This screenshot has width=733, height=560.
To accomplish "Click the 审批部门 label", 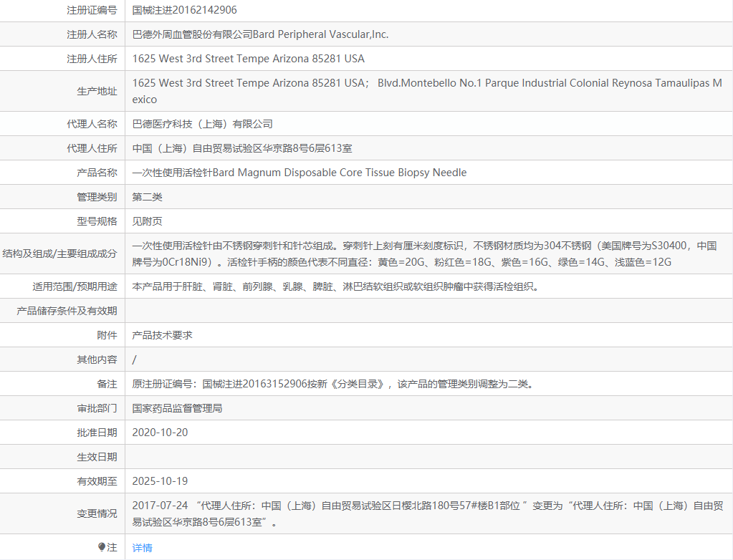I will tap(97, 407).
